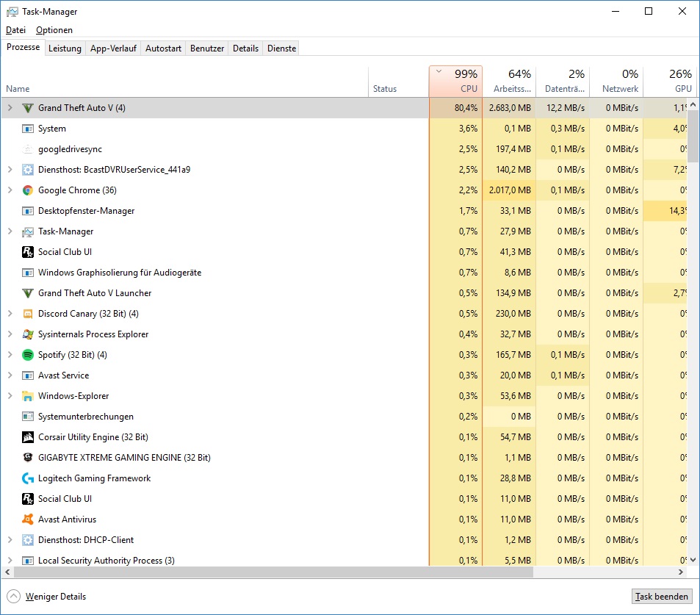Open the Optionen menu

pos(54,30)
